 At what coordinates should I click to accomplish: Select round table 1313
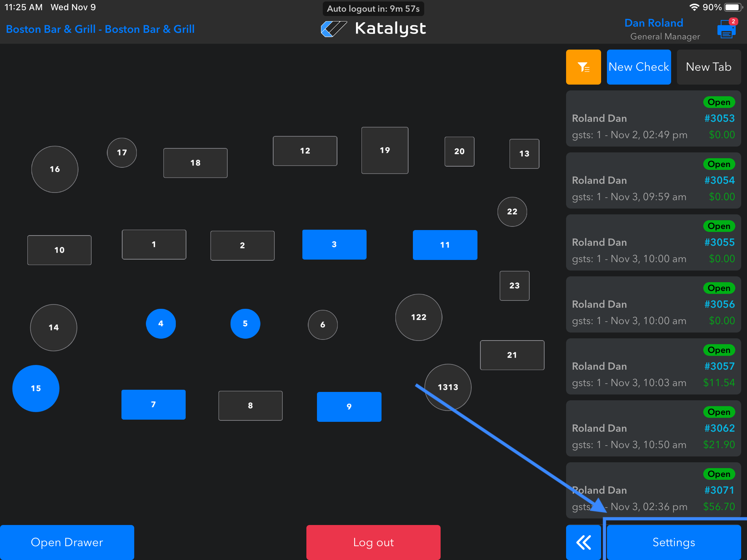coord(448,387)
